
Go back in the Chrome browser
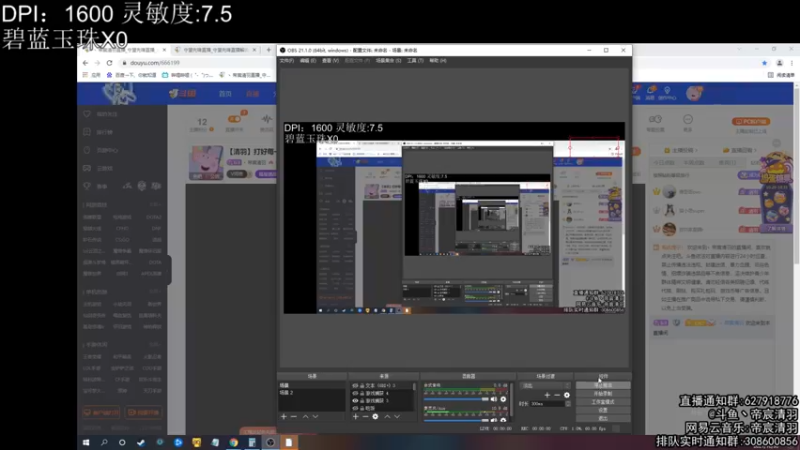(85, 63)
